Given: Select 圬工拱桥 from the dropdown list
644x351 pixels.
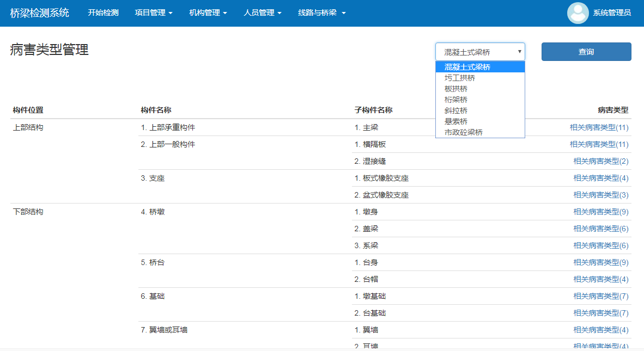Looking at the screenshot, I should 460,78.
